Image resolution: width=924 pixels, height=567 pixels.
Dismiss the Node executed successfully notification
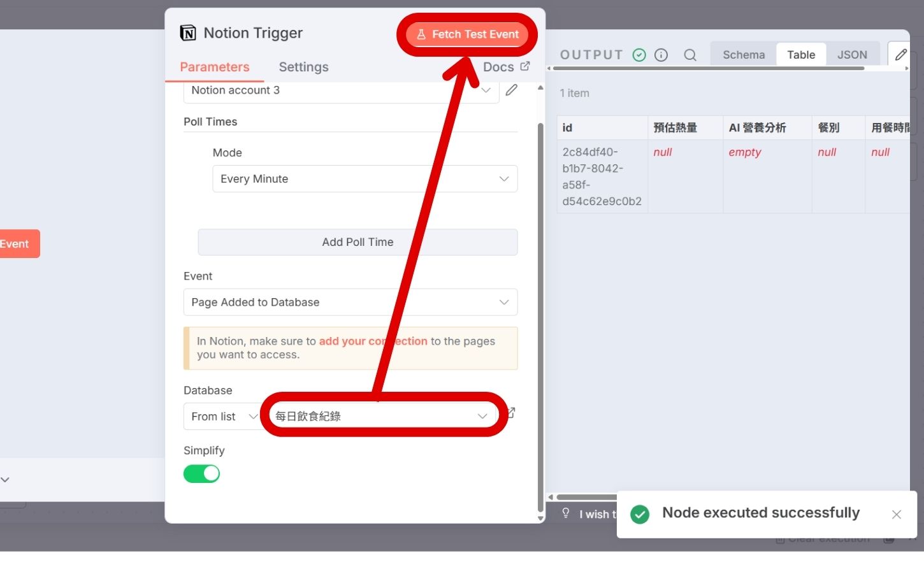[x=897, y=514]
